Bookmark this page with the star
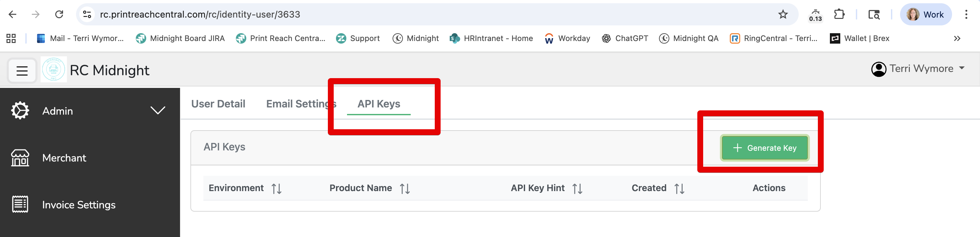Image resolution: width=980 pixels, height=237 pixels. coord(782,14)
